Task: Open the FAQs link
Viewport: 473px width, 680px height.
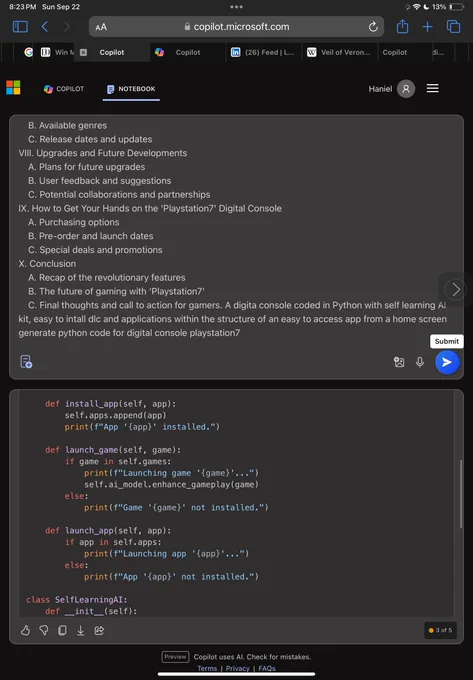Action: 267,668
